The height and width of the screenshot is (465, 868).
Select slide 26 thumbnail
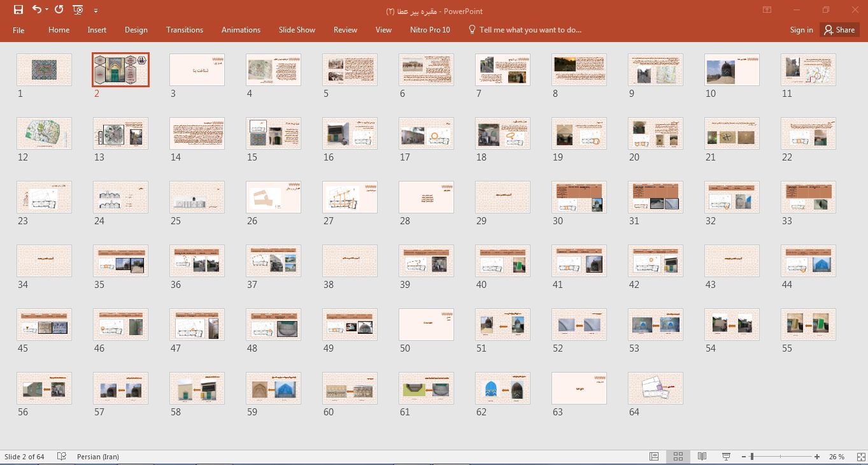click(x=273, y=197)
